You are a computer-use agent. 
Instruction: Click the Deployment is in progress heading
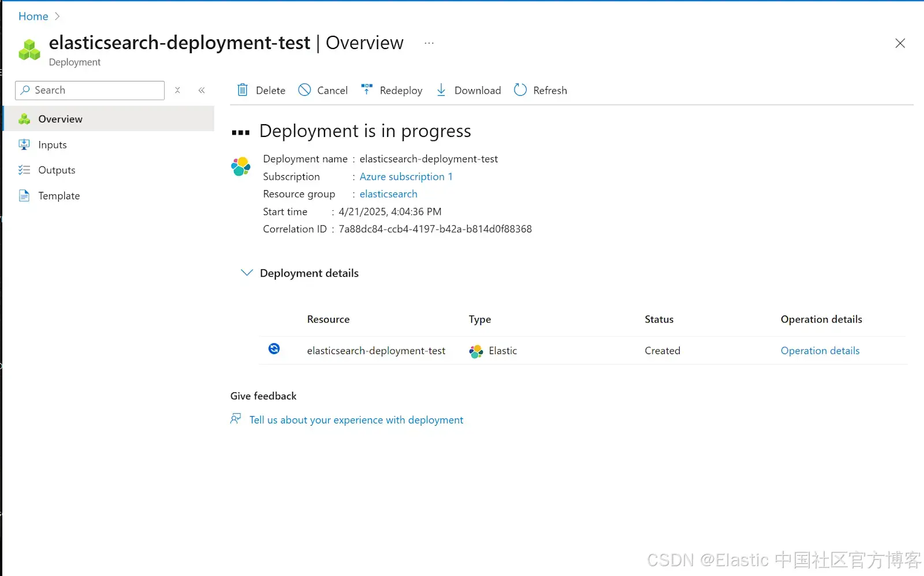pos(365,131)
